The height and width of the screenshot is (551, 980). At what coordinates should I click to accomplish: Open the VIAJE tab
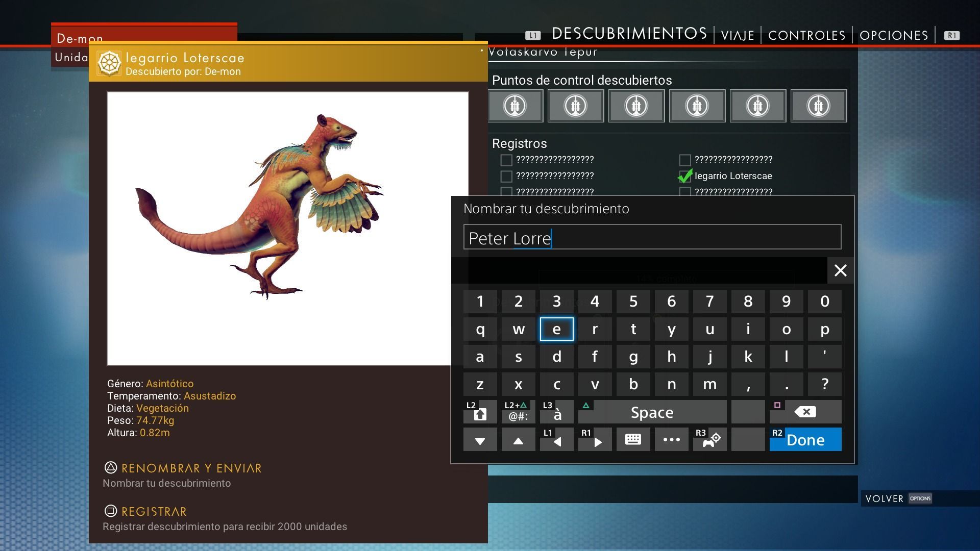click(x=737, y=35)
